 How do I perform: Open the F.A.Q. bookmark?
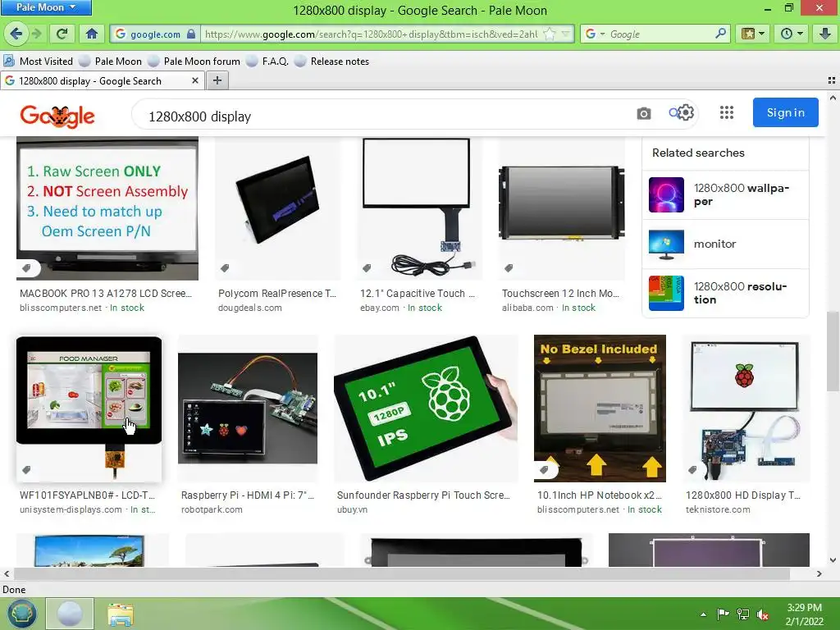[267, 61]
